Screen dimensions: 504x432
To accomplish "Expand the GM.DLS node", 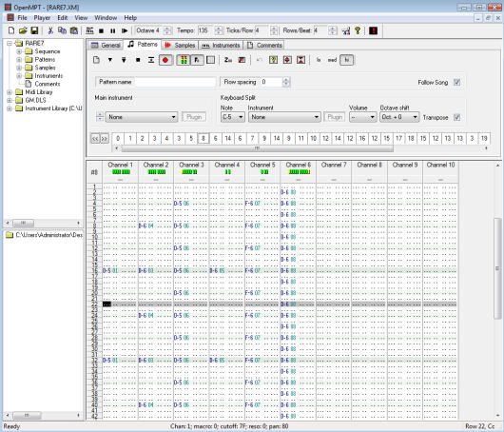I will (x=10, y=100).
